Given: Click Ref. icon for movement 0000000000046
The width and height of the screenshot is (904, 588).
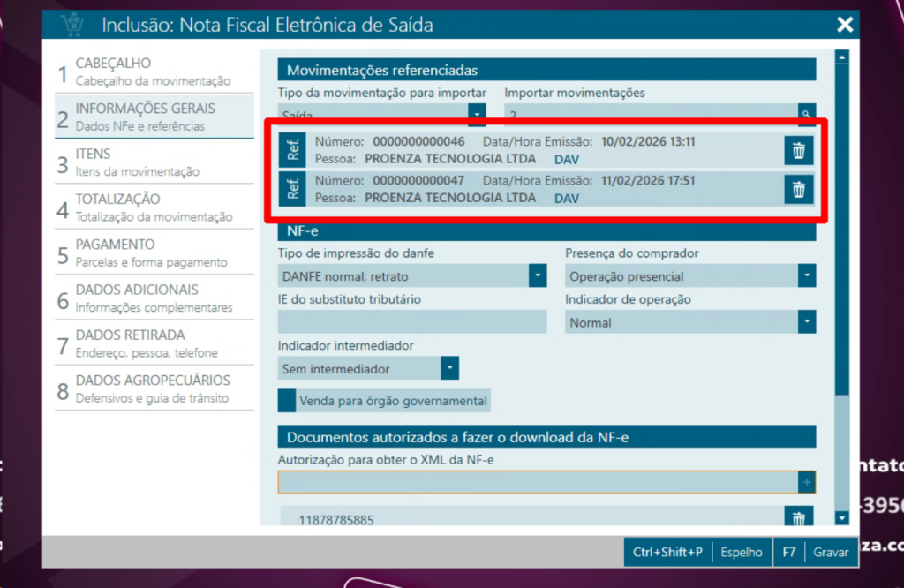Looking at the screenshot, I should click(x=293, y=151).
